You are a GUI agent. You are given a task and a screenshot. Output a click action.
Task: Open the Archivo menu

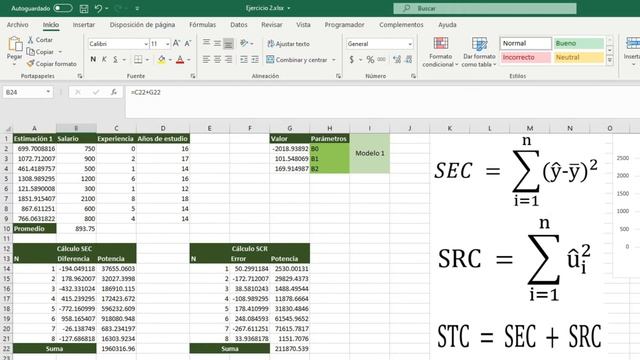18,25
